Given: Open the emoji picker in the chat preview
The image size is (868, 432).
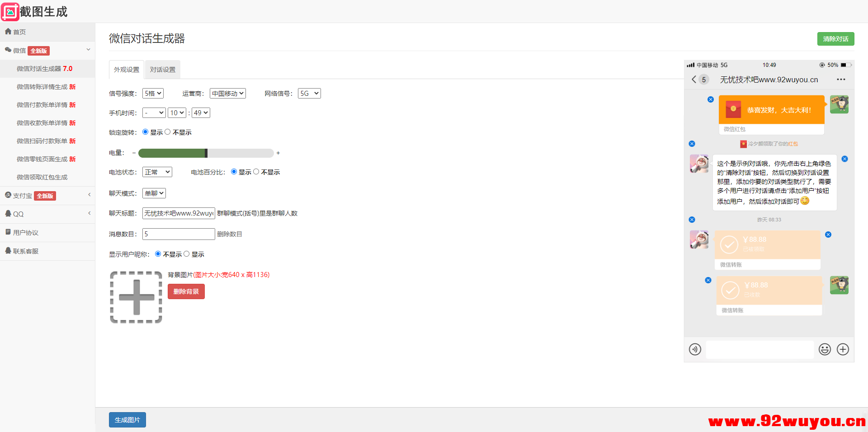Looking at the screenshot, I should [825, 349].
